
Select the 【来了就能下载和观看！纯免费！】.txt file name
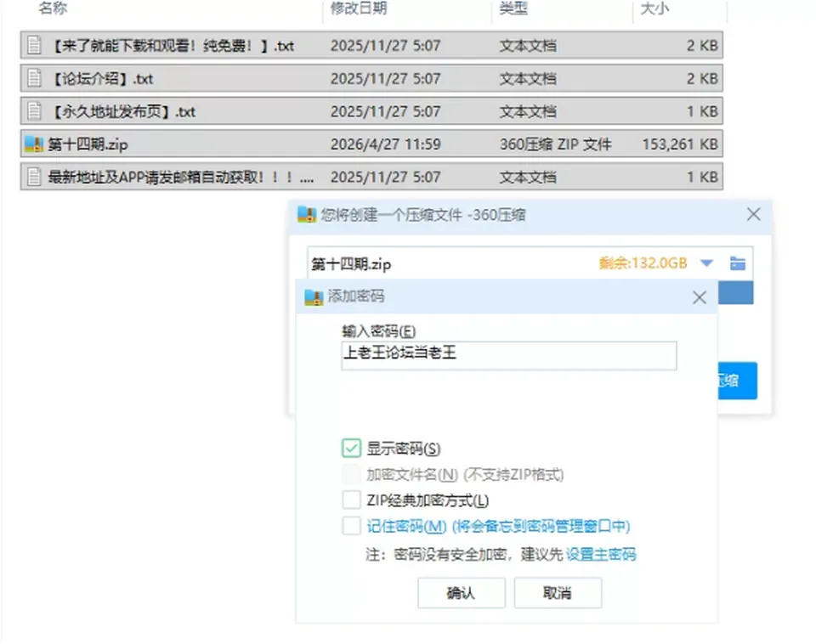173,46
